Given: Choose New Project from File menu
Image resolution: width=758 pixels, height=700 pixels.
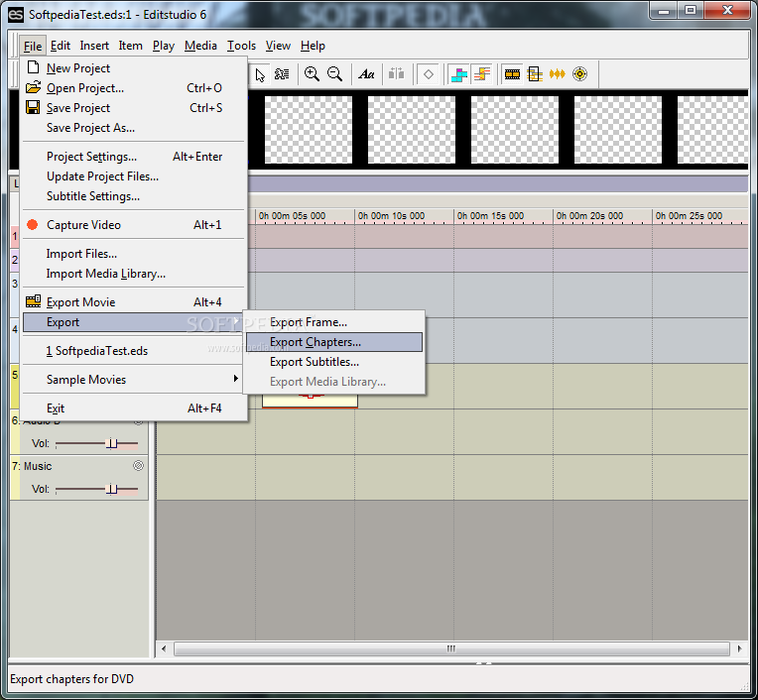Looking at the screenshot, I should pyautogui.click(x=133, y=68).
